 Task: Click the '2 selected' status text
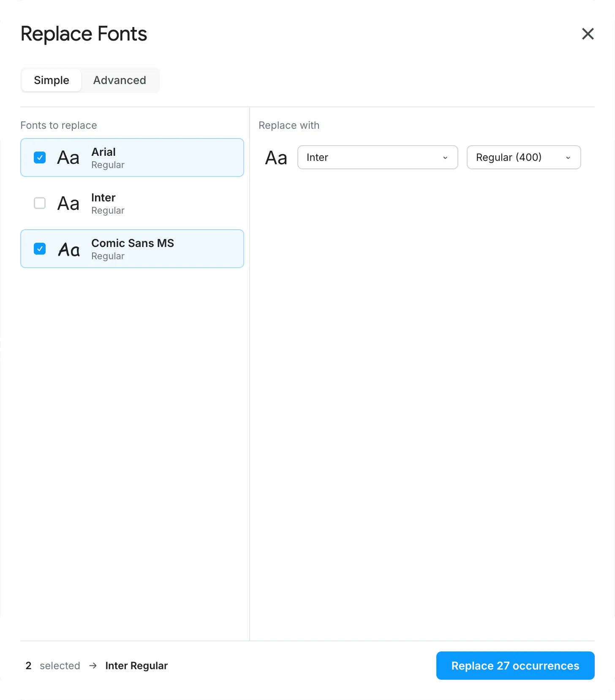click(x=53, y=666)
